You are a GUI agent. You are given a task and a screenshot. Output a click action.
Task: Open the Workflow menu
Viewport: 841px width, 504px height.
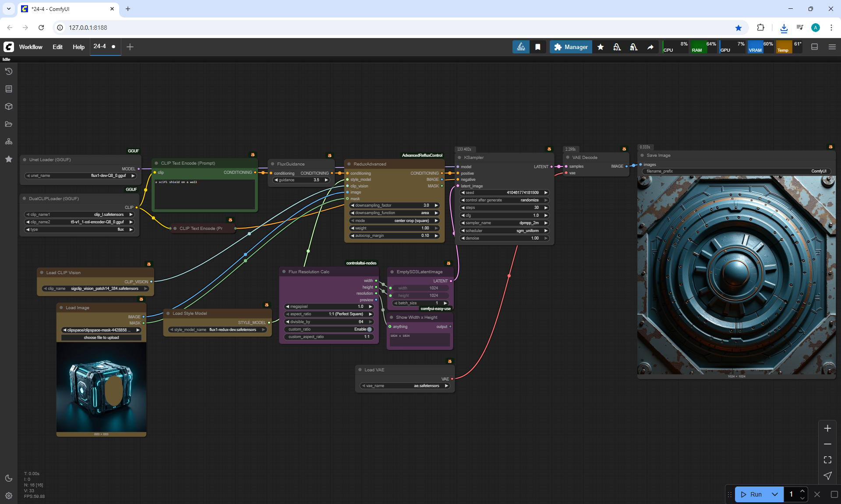pyautogui.click(x=31, y=47)
